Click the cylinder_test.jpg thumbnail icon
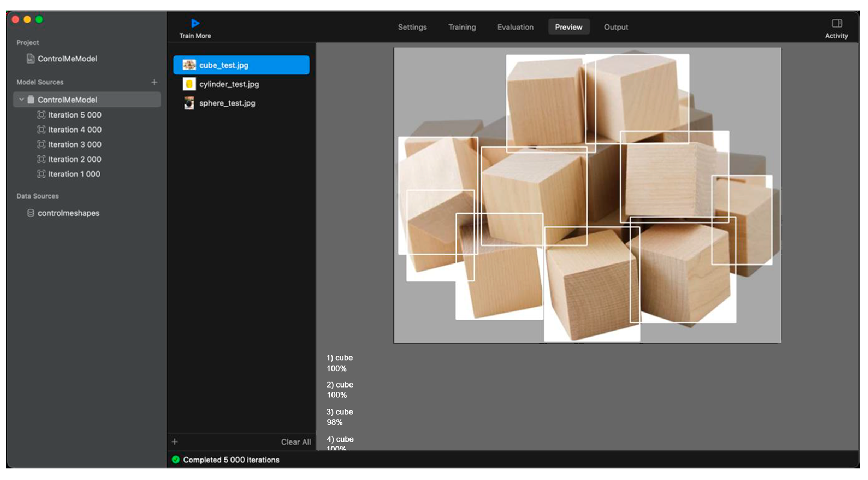Screen dimensions: 868x480 [x=189, y=84]
